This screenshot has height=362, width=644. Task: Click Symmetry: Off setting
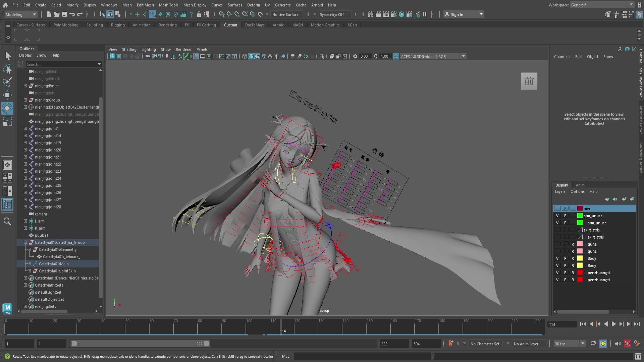334,14
